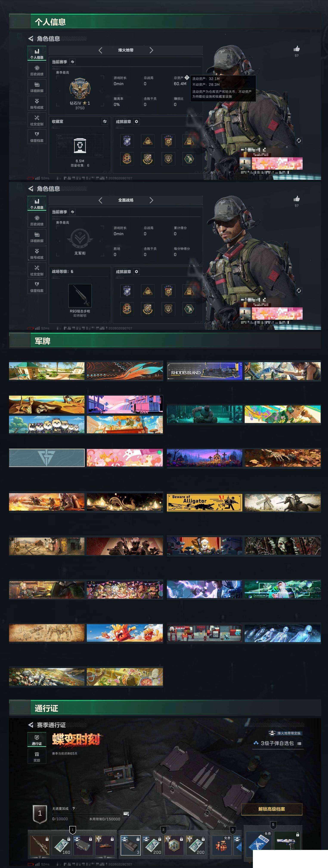Open 详细数据 tab in 全面战场 panel
The image size is (328, 868).
[37, 237]
